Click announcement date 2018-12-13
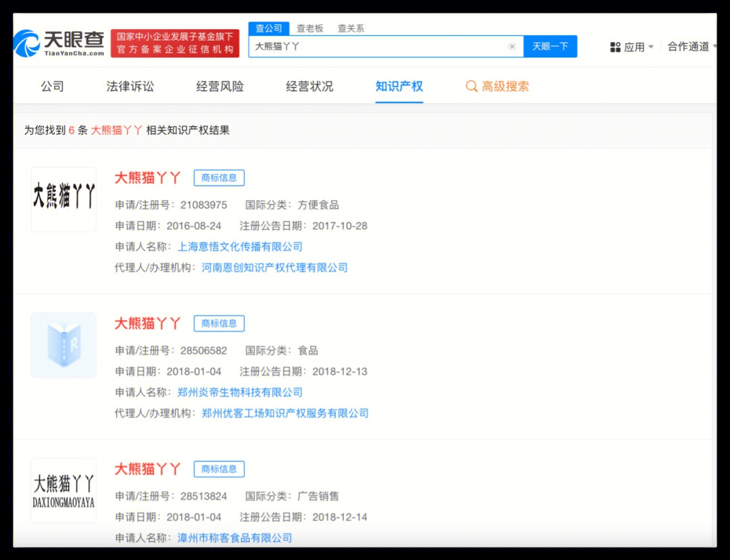Screen dimensions: 730x560 340,372
